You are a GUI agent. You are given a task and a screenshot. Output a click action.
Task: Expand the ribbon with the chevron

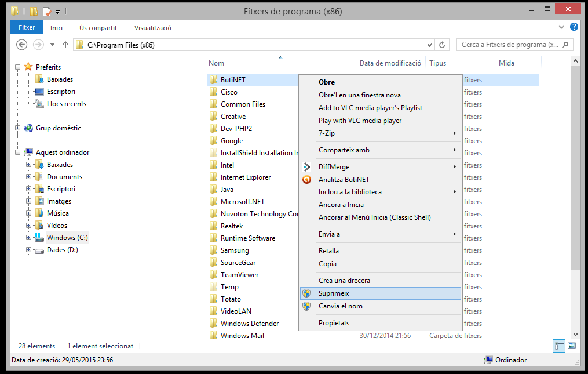(x=561, y=27)
